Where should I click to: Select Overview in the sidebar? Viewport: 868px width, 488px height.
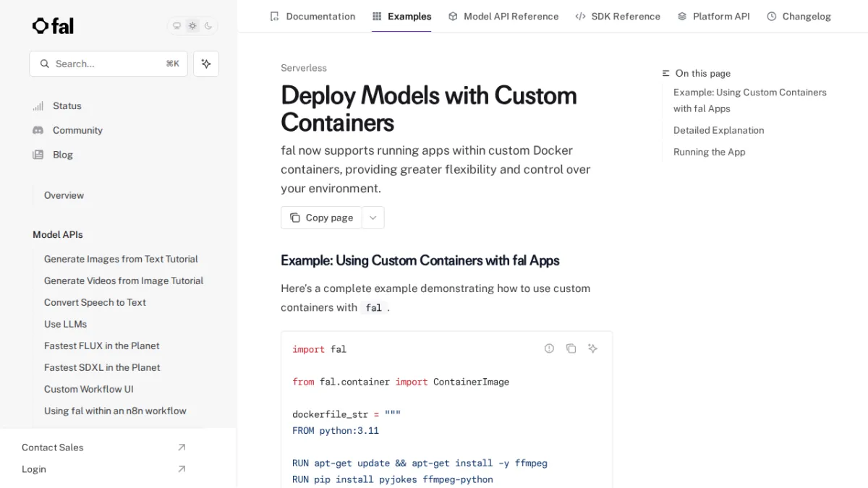click(x=64, y=195)
